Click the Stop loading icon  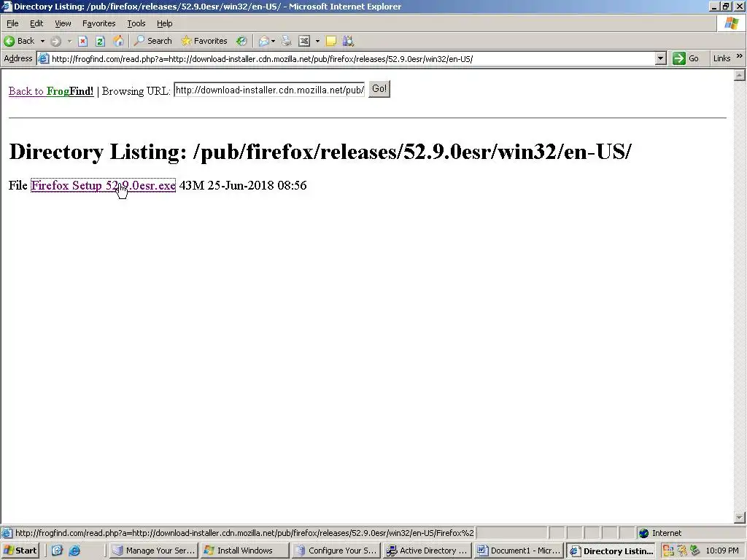(x=83, y=41)
